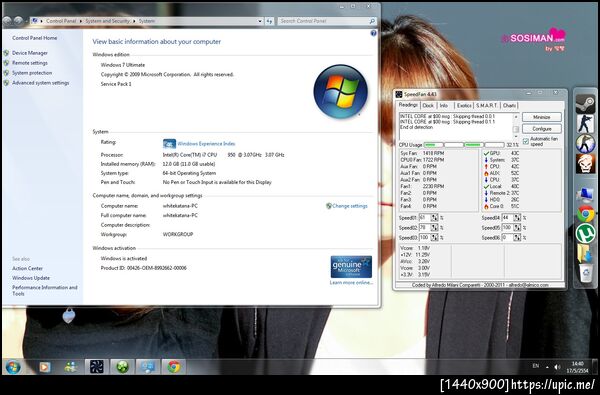
Task: Adjust the Speed01 spinner arrows
Action: point(434,217)
